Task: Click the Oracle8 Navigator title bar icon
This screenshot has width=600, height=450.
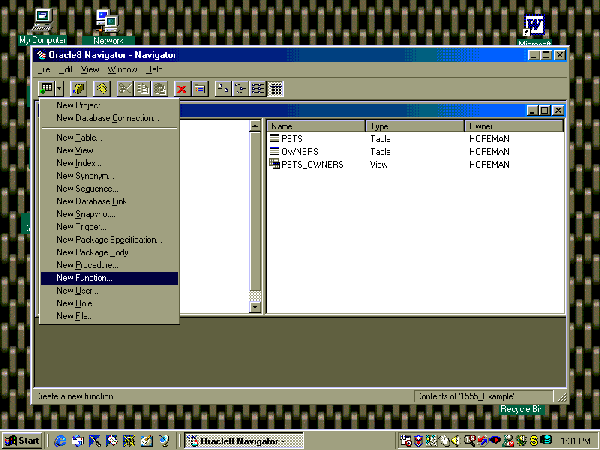Action: point(41,55)
